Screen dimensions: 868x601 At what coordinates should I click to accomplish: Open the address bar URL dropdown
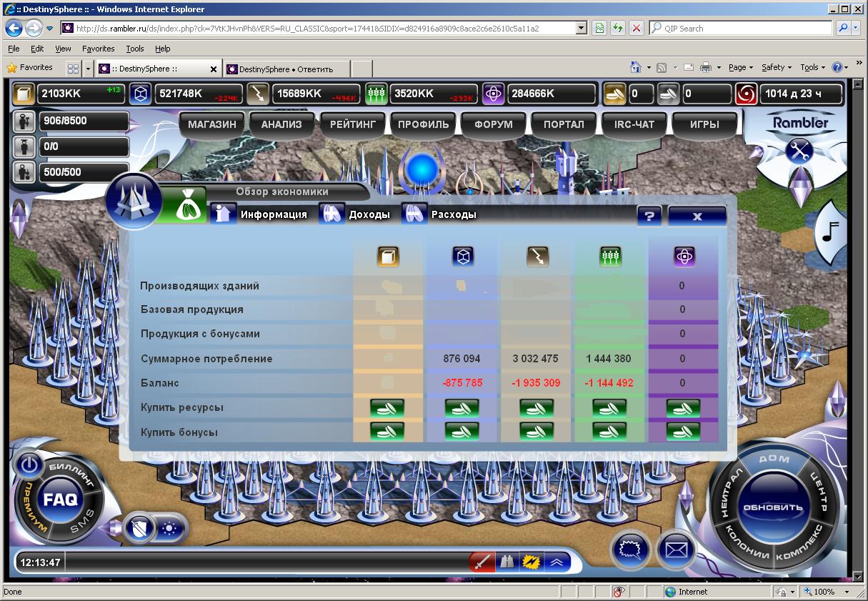point(581,29)
